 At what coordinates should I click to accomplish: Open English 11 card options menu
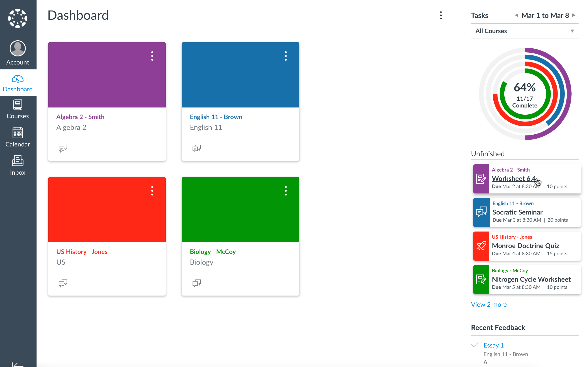click(x=286, y=56)
